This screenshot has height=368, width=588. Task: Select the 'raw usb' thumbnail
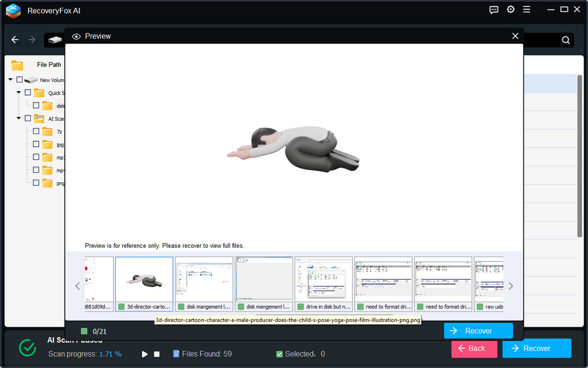point(489,284)
